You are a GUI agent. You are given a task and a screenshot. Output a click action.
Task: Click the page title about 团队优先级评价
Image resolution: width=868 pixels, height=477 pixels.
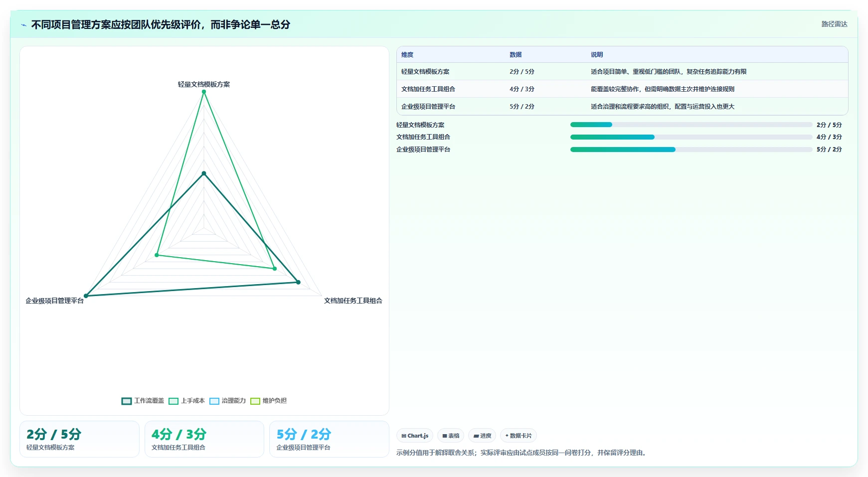[161, 24]
